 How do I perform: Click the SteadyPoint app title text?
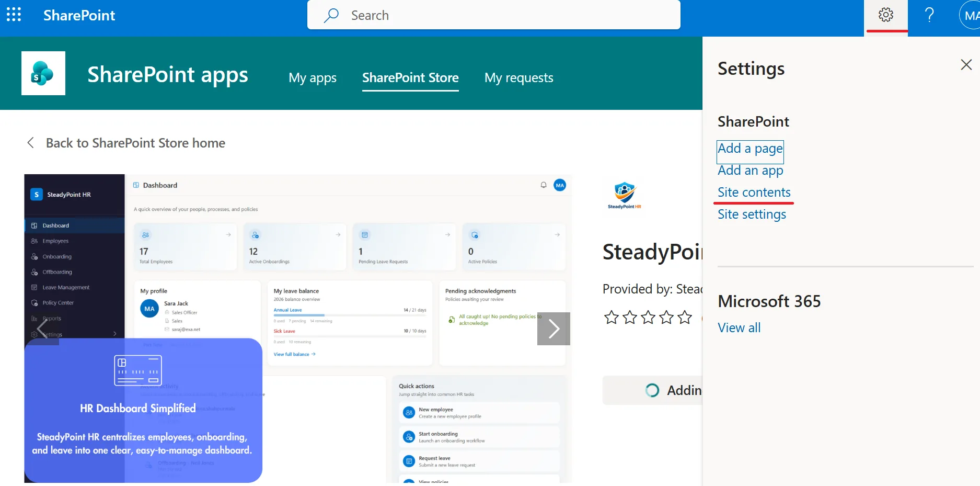652,252
